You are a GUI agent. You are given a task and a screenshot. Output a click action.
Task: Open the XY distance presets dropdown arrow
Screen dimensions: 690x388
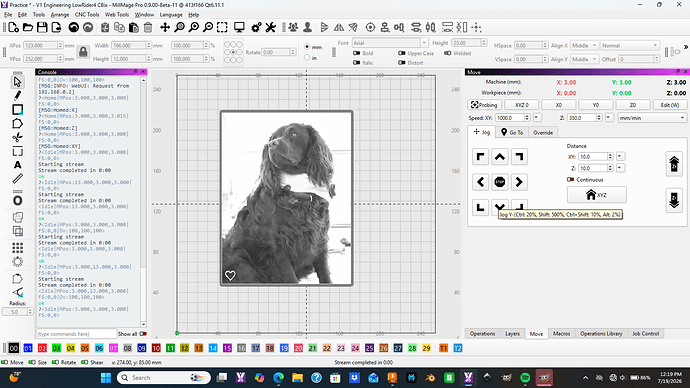[620, 156]
